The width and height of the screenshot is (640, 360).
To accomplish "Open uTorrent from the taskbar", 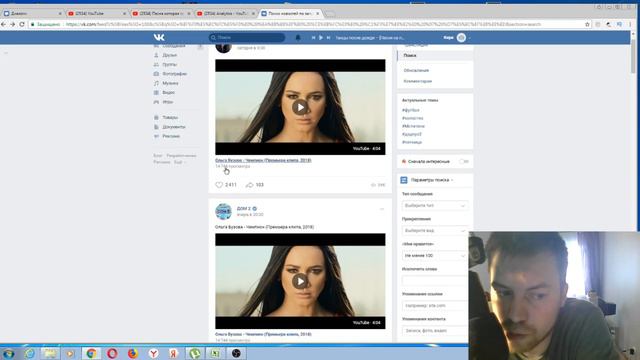I will tap(195, 353).
